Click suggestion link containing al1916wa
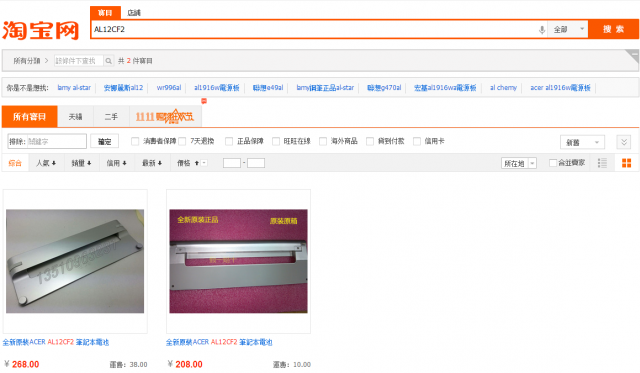 (x=445, y=87)
